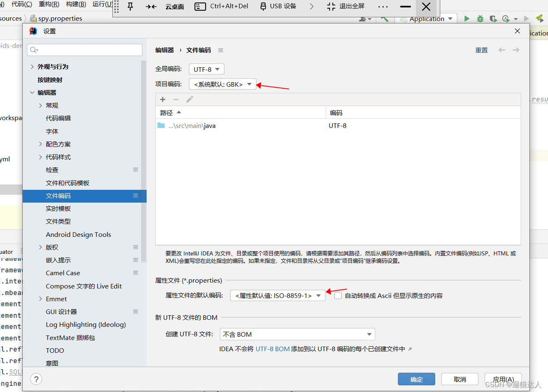Click the build hammer icon in the IDE toolbar
The height and width of the screenshot is (392, 548).
coord(384,19)
